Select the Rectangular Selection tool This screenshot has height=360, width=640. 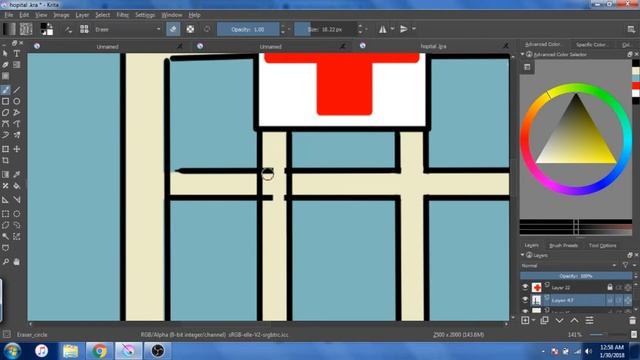(x=5, y=213)
